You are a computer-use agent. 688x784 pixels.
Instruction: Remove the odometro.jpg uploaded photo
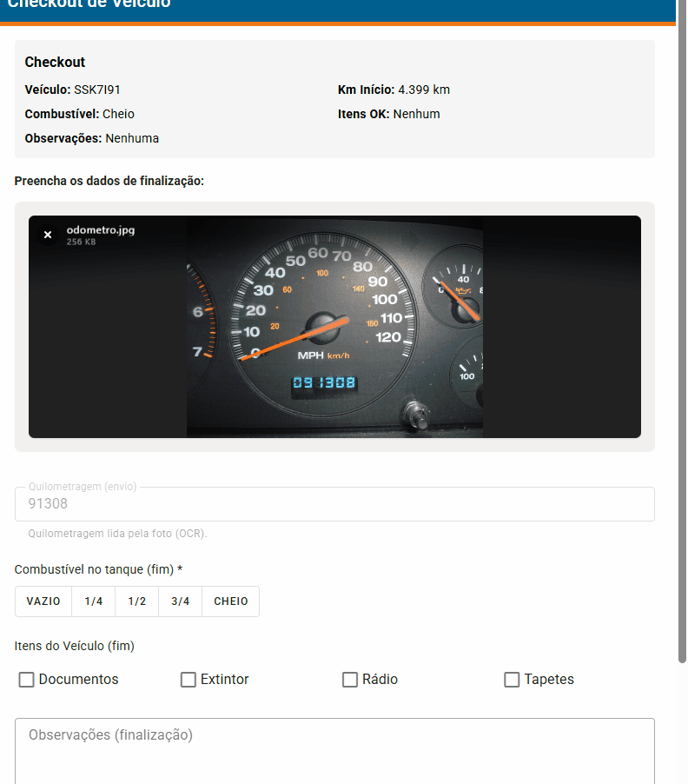tap(48, 235)
